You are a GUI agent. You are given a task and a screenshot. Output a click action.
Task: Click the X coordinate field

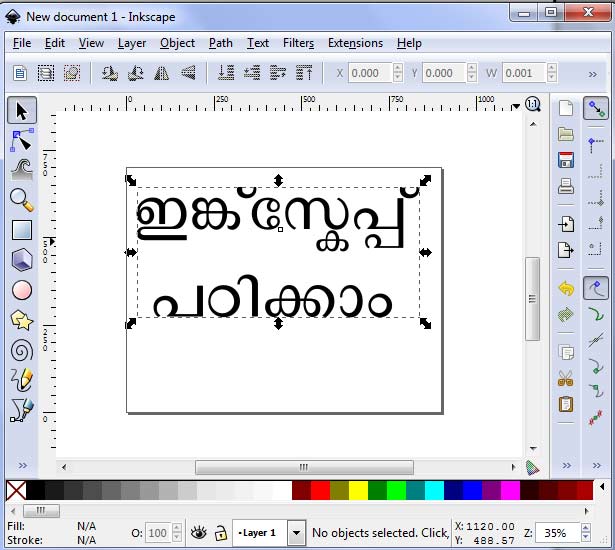coord(370,73)
